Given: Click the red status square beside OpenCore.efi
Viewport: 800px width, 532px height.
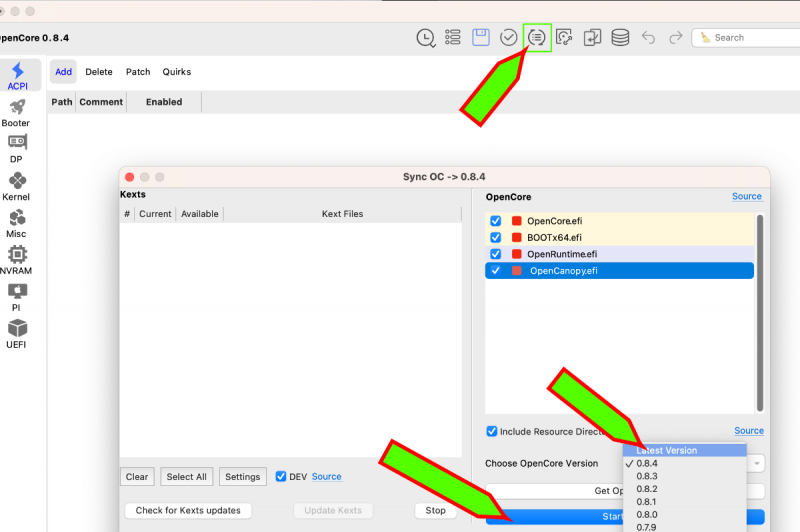Looking at the screenshot, I should [x=516, y=221].
